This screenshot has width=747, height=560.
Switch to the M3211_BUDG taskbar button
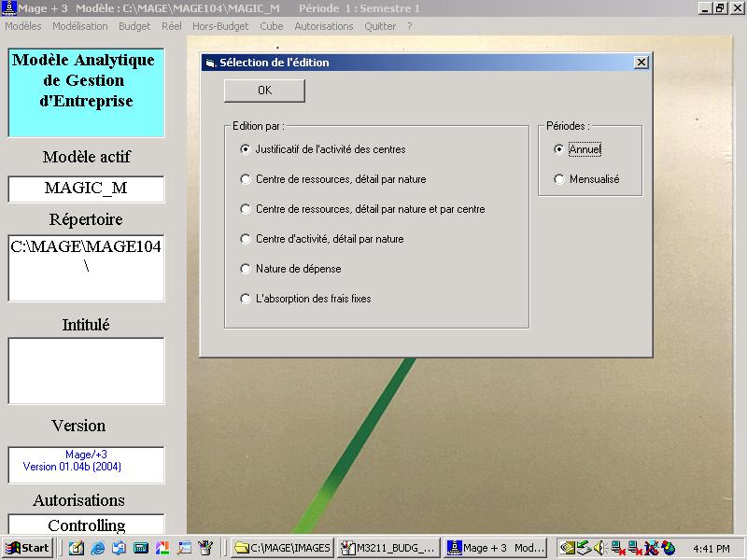pos(389,548)
